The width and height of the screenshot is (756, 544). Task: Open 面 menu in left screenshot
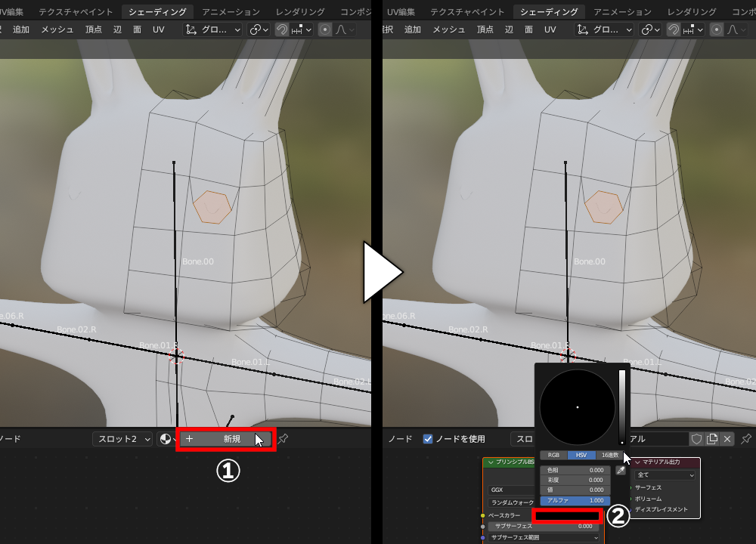coord(138,30)
